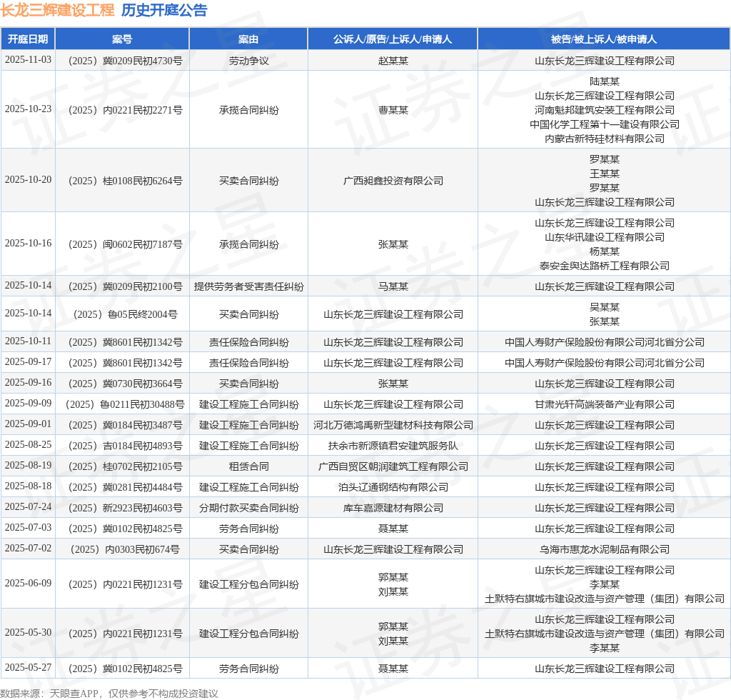Click defendant 甘肃光轩高端装备产业有限公司
731x700 pixels.
tap(604, 405)
